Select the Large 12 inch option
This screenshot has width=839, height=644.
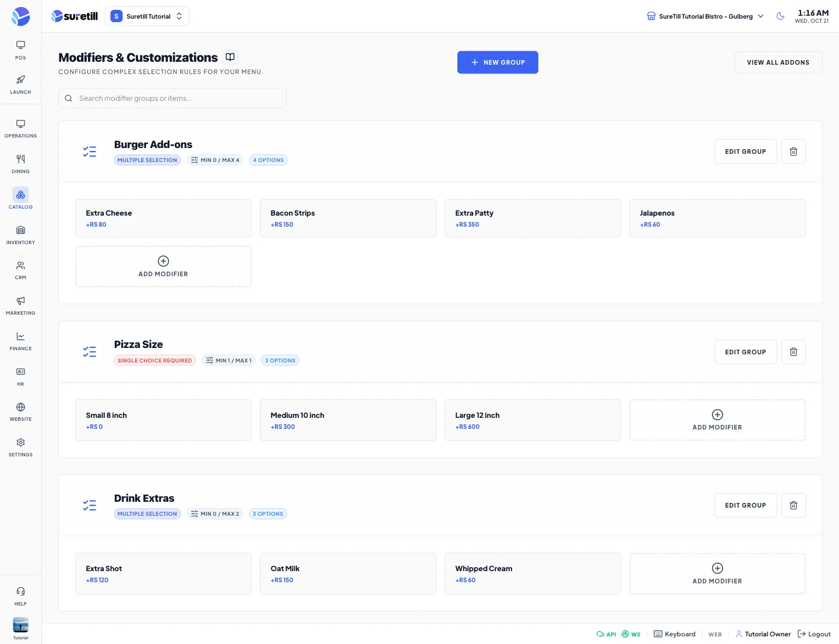click(x=533, y=420)
